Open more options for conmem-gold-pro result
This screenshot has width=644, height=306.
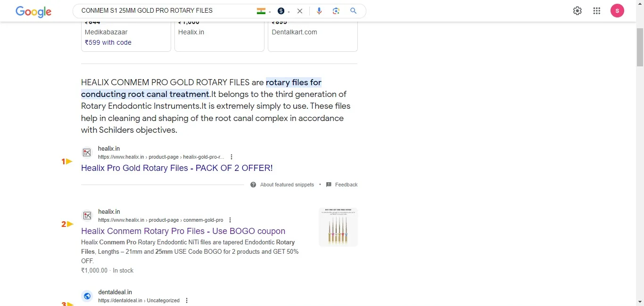point(230,220)
